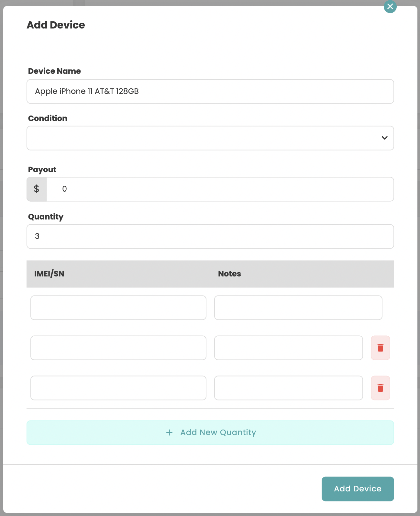Select the third row Notes input
The height and width of the screenshot is (516, 420).
[288, 388]
